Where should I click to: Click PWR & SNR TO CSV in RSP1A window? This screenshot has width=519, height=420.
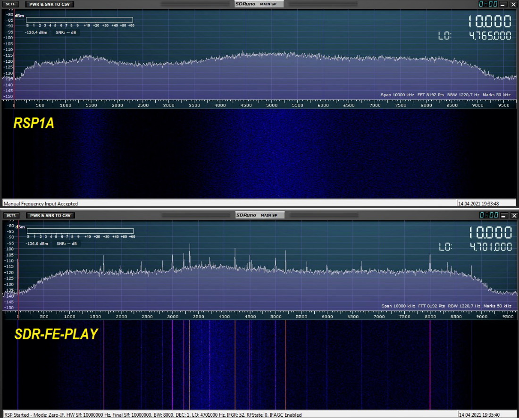[x=50, y=4]
